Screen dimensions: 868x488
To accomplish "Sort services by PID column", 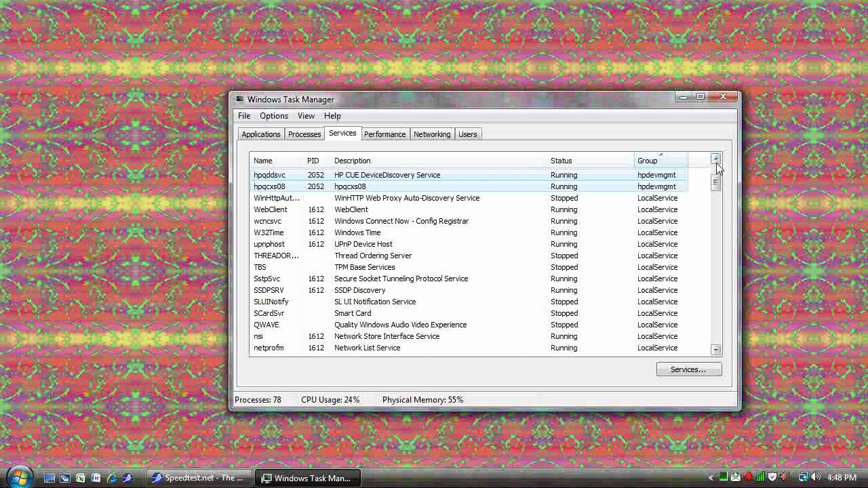I will click(317, 161).
